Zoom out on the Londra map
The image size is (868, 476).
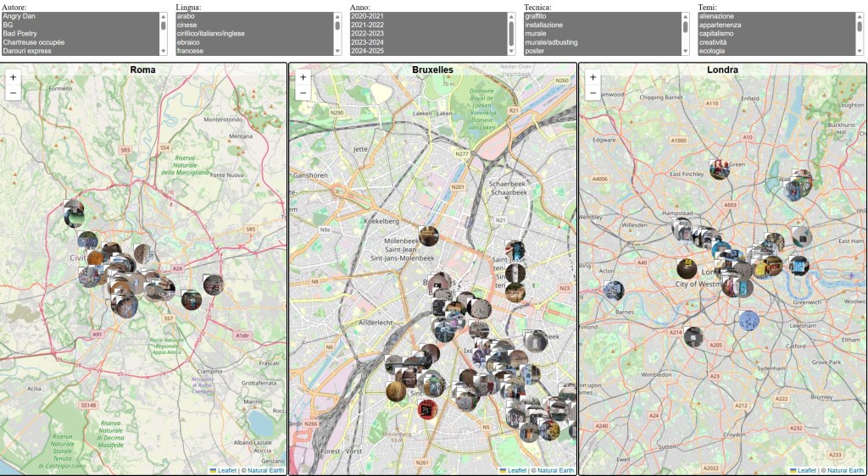point(593,92)
